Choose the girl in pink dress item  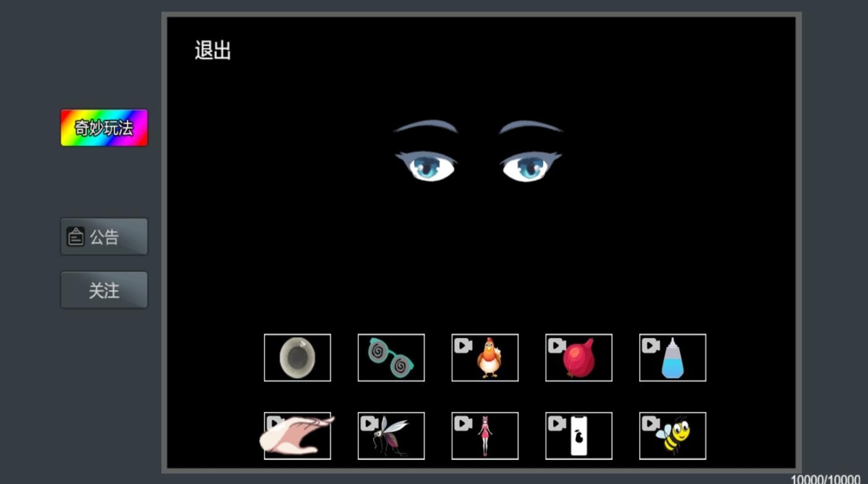pyautogui.click(x=485, y=436)
